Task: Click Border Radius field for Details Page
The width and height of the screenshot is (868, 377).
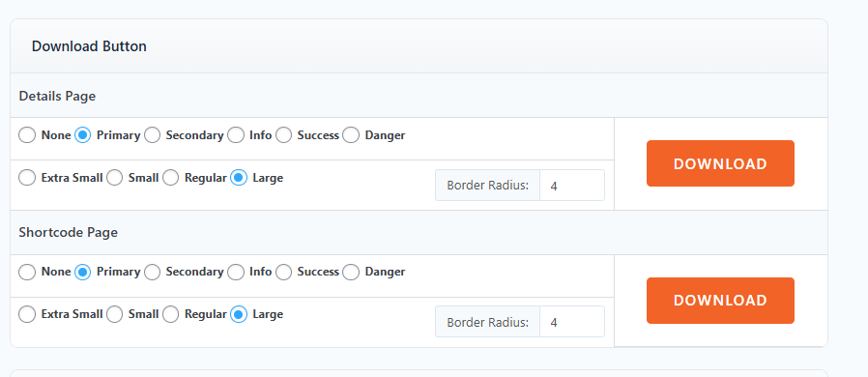Action: [x=572, y=186]
